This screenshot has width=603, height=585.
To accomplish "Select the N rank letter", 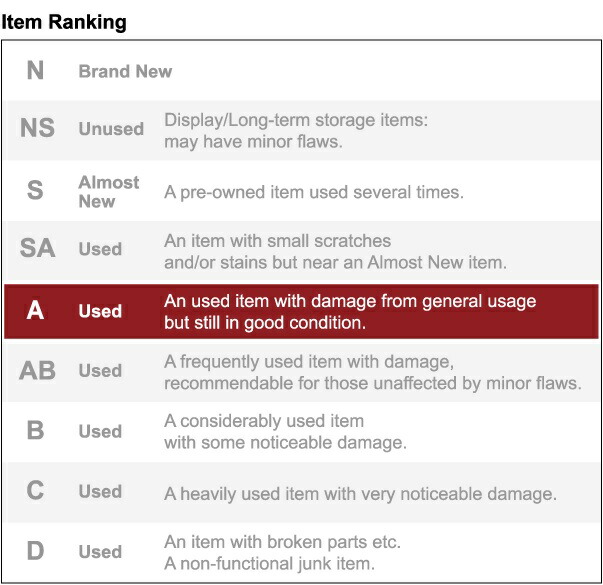I will (35, 71).
